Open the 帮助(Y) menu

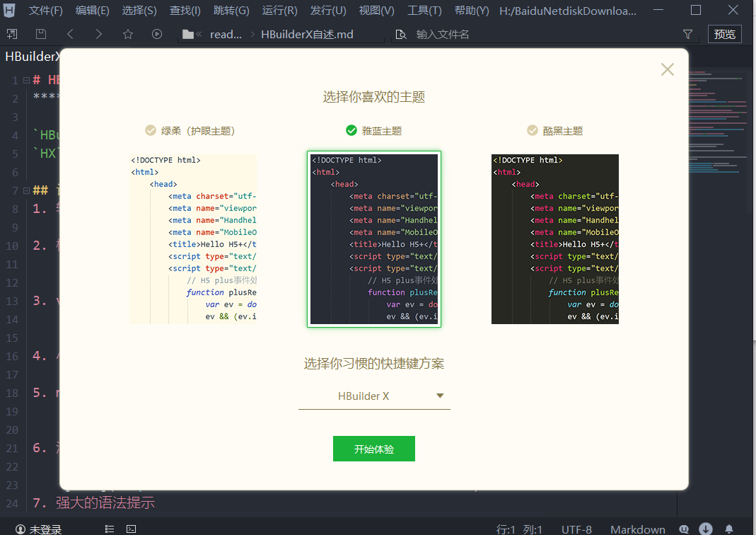click(472, 11)
